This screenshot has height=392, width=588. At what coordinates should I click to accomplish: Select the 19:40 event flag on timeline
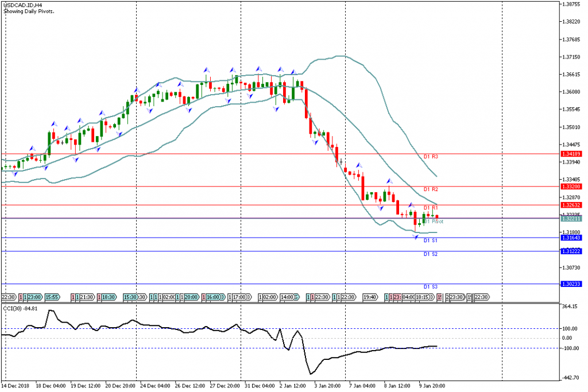370,297
